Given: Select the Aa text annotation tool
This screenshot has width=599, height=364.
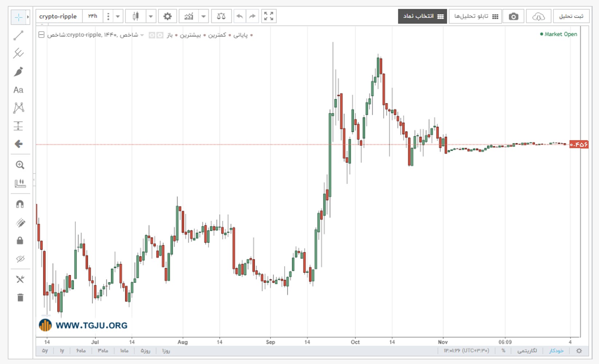Looking at the screenshot, I should tap(18, 90).
